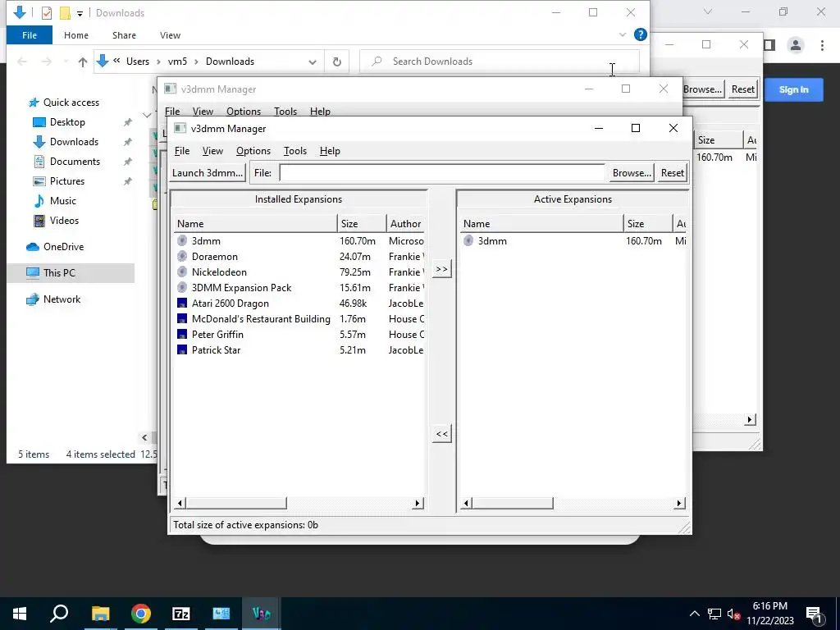The height and width of the screenshot is (630, 840).
Task: Click the Patrick Star file icon
Action: point(182,349)
